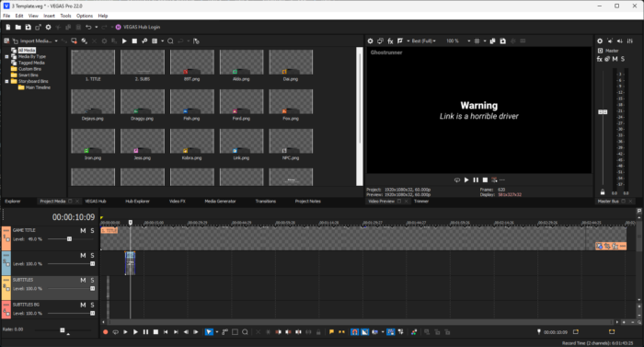Adjust the Master volume fader
644x347 pixels.
603,111
